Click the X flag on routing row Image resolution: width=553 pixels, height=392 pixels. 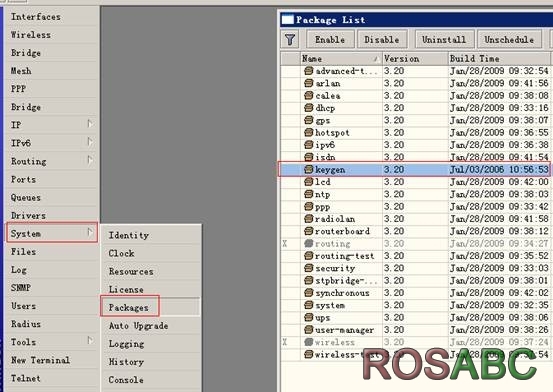tap(285, 243)
